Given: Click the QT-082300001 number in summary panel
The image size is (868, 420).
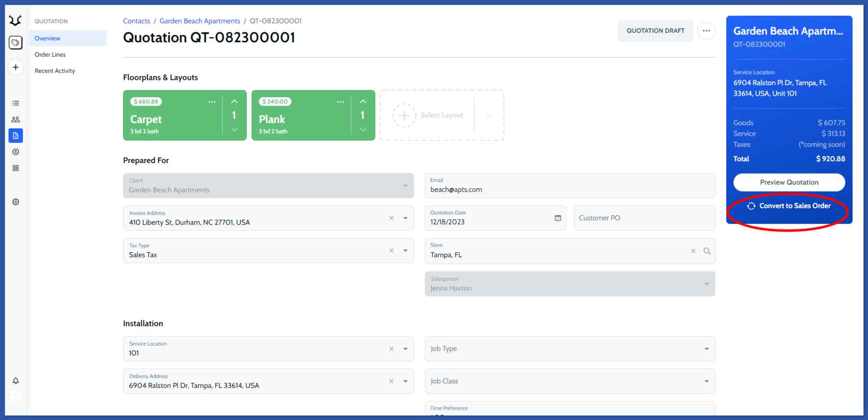Looking at the screenshot, I should point(759,45).
